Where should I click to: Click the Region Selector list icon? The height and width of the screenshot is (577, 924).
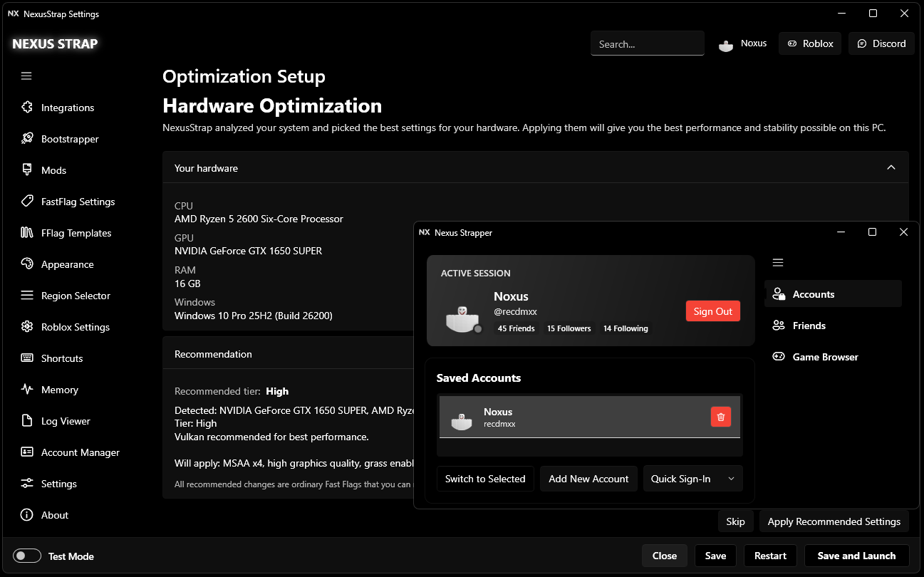tap(27, 296)
